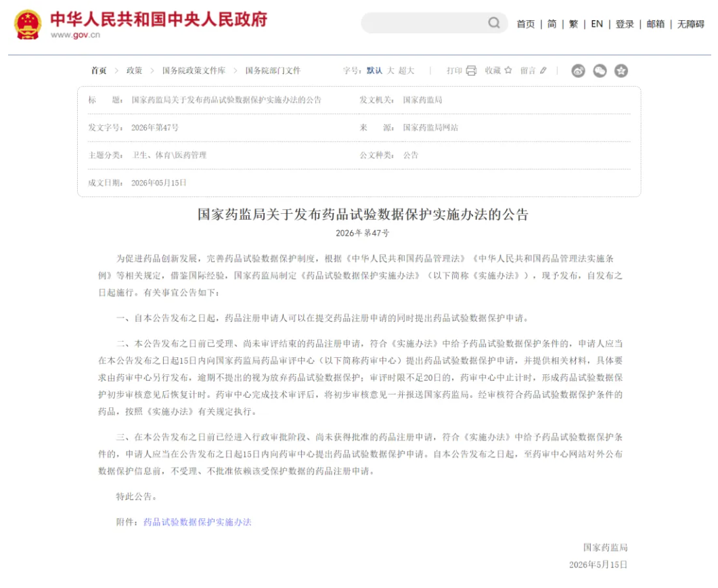Click 打印 text button
This screenshot has height=588, width=718.
tap(454, 70)
